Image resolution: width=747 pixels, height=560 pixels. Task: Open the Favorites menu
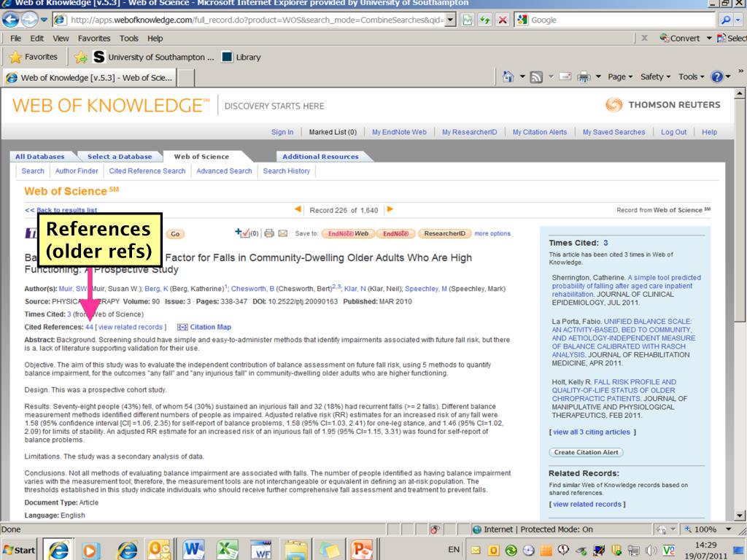pos(94,38)
